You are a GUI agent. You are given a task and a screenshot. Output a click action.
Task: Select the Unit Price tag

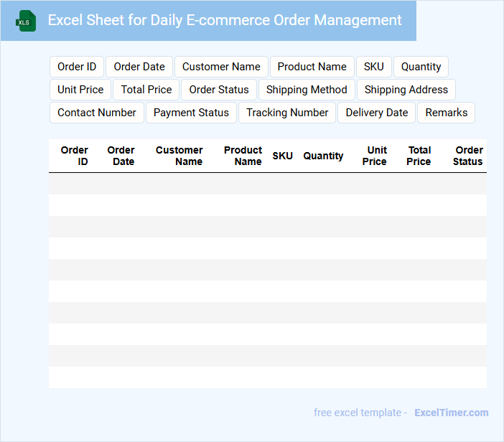pos(80,90)
